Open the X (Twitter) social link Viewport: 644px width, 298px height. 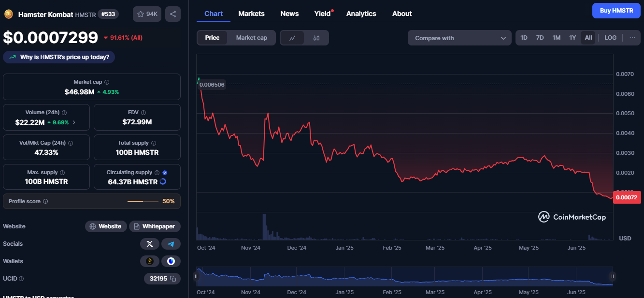coord(150,244)
